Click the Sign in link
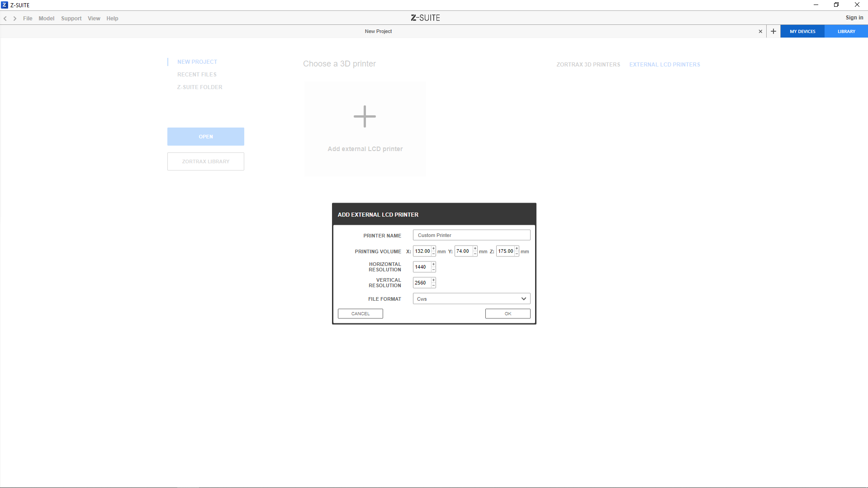The width and height of the screenshot is (868, 488). coord(854,18)
